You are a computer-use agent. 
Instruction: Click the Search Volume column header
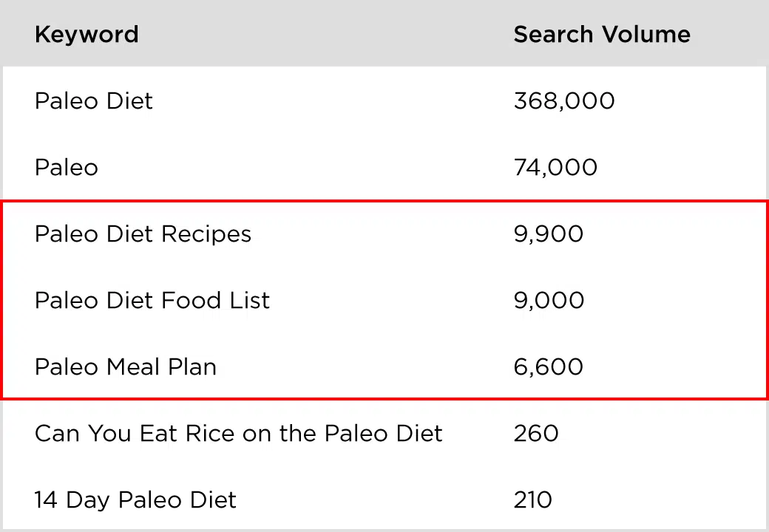click(602, 35)
